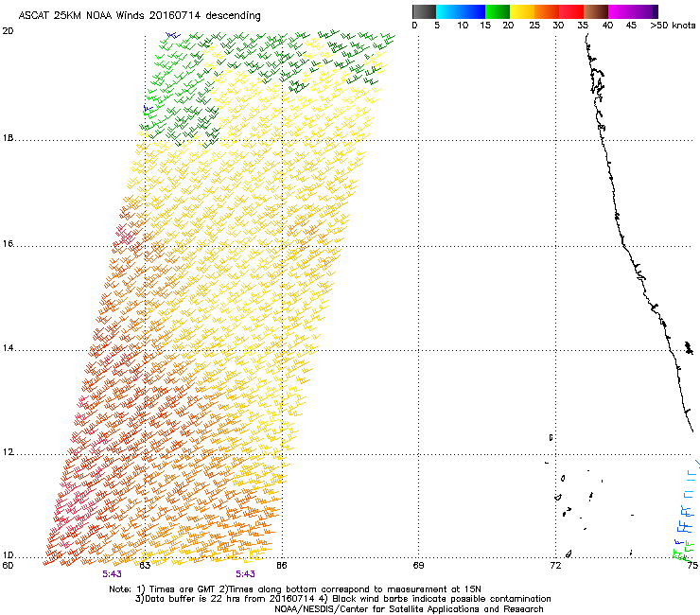The height and width of the screenshot is (615, 700).
Task: Click the '10' latitude label on the left axis
Action: pyautogui.click(x=8, y=555)
